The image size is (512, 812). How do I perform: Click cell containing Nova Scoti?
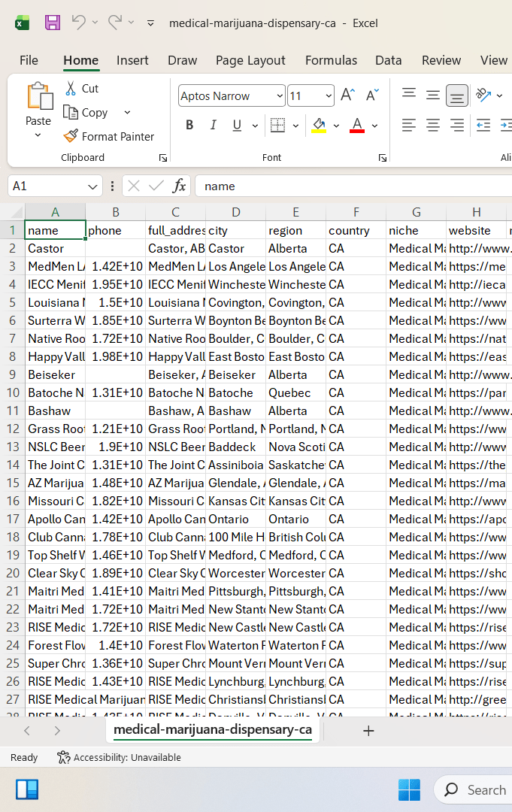pos(295,447)
